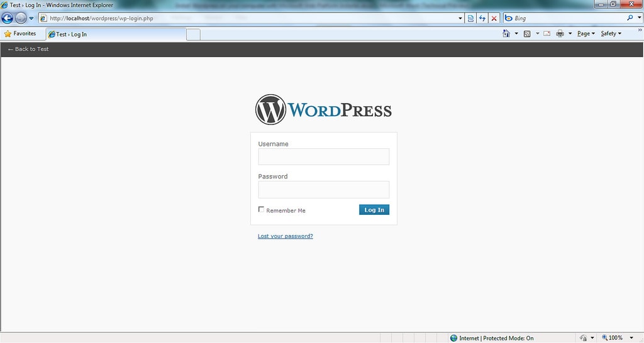Image resolution: width=644 pixels, height=343 pixels.
Task: Open the "Lost your password?" link
Action: (x=286, y=236)
